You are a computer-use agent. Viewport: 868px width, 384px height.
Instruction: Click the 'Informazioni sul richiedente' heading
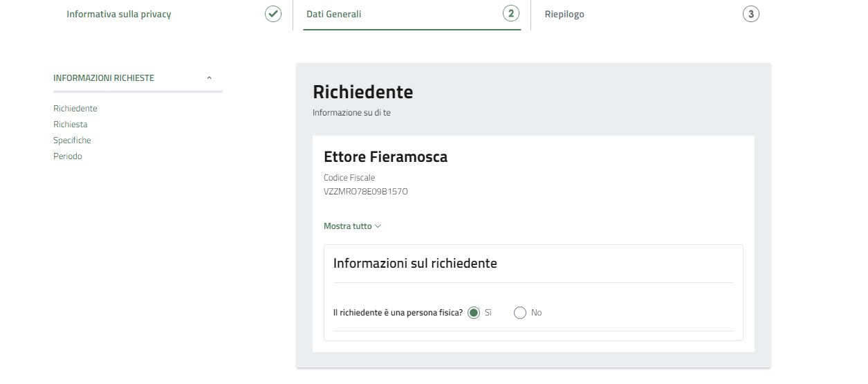click(415, 264)
